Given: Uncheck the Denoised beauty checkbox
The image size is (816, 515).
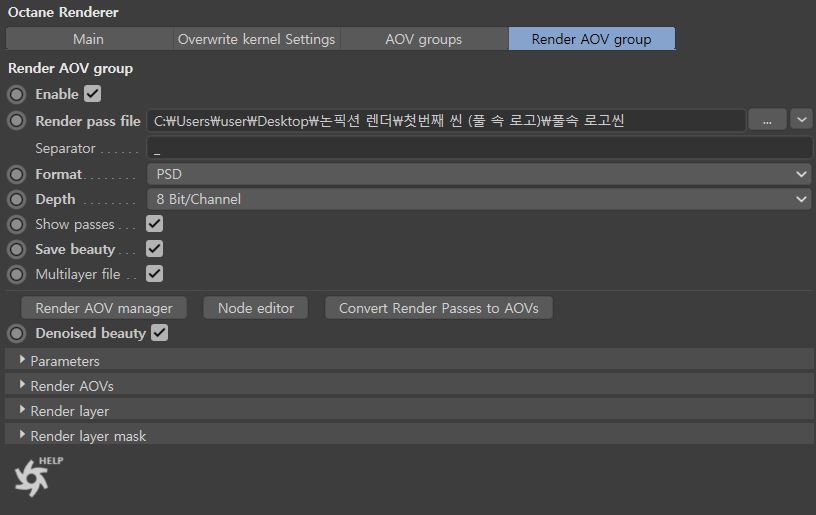Looking at the screenshot, I should point(160,333).
